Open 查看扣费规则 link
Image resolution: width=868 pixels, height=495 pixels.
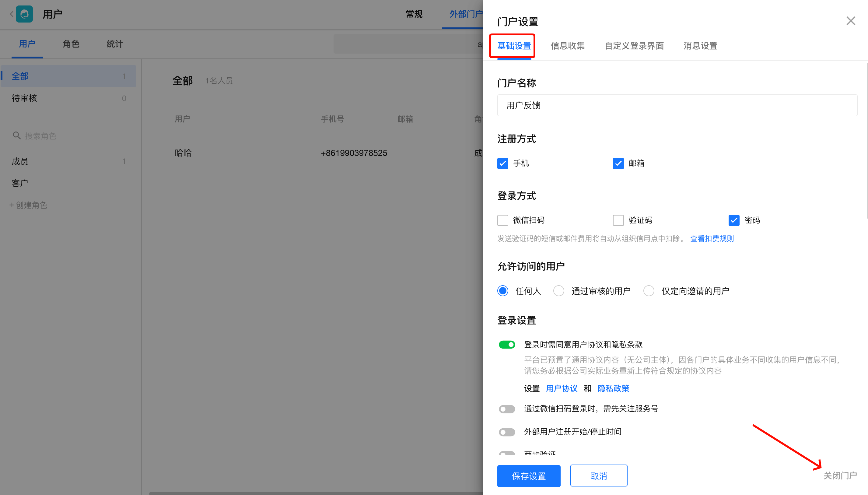712,239
